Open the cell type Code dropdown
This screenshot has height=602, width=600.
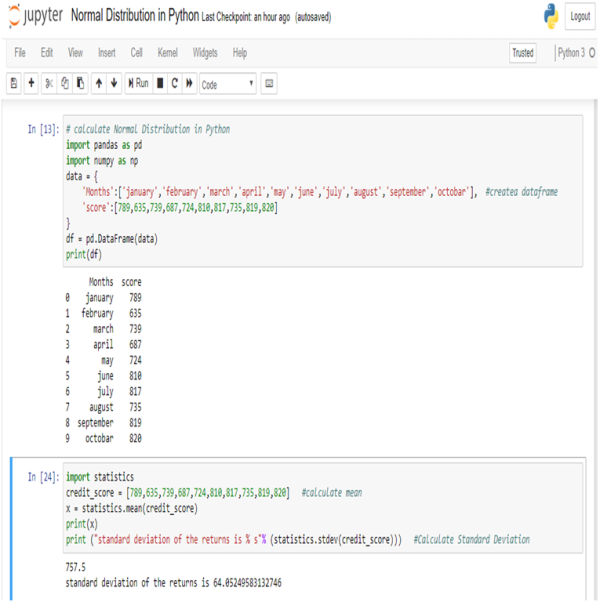(x=227, y=85)
